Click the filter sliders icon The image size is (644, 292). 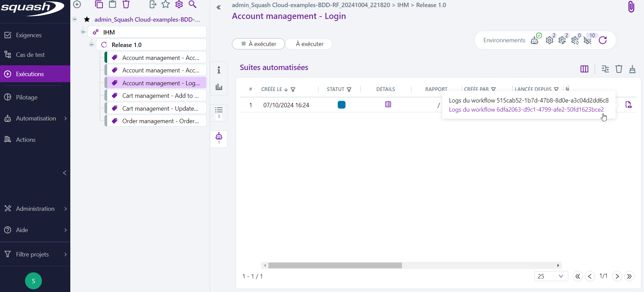point(605,69)
